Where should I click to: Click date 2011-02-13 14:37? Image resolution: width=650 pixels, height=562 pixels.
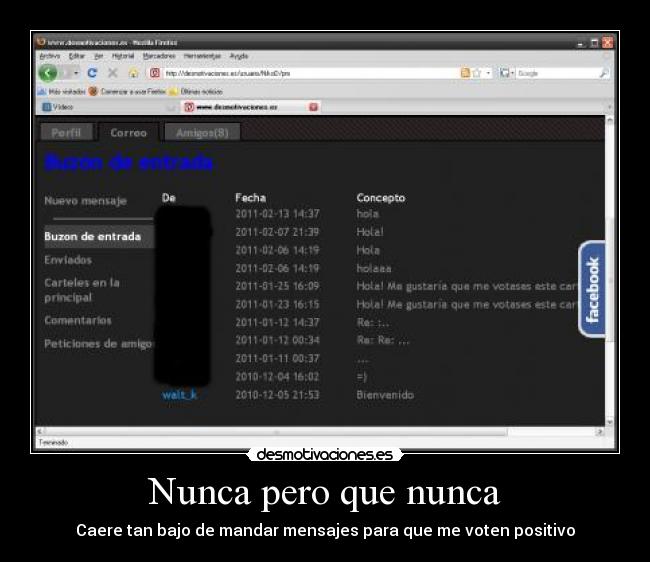pos(277,214)
